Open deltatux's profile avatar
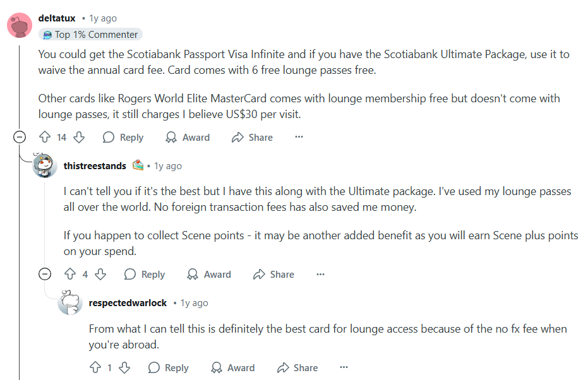 20,25
